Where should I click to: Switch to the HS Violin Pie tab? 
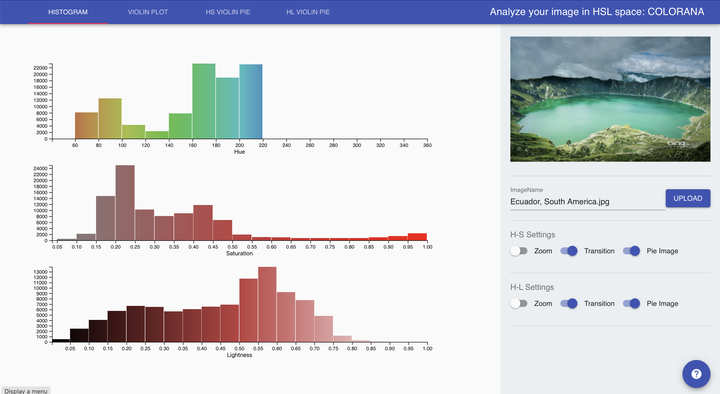(x=228, y=12)
